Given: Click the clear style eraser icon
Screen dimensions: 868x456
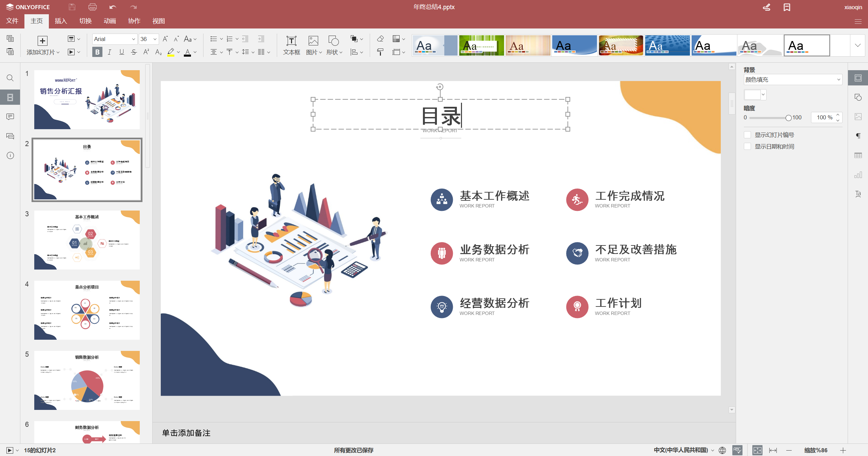Looking at the screenshot, I should [380, 39].
